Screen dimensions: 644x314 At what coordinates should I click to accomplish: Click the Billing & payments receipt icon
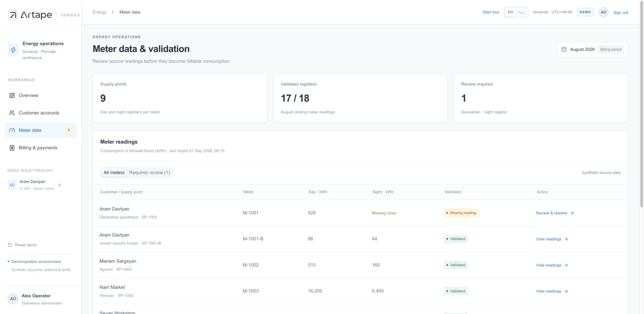tap(12, 148)
